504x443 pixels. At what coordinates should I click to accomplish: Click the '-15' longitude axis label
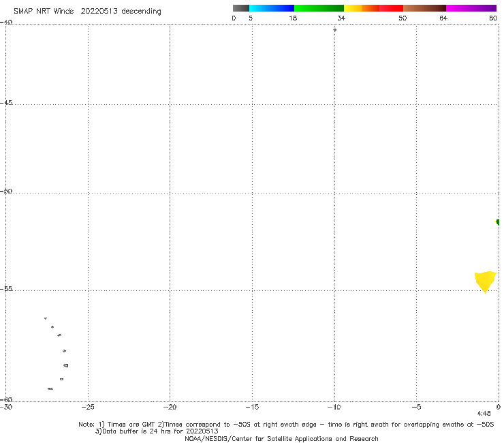[252, 408]
